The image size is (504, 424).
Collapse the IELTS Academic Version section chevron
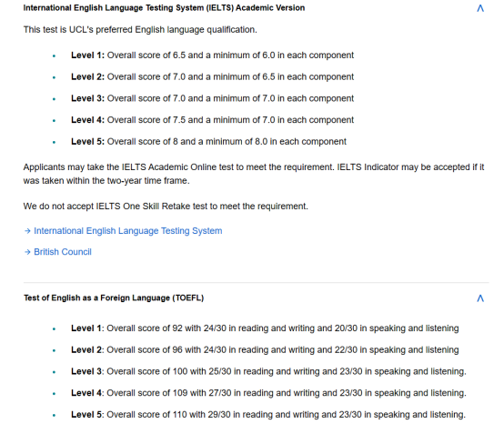pyautogui.click(x=480, y=8)
